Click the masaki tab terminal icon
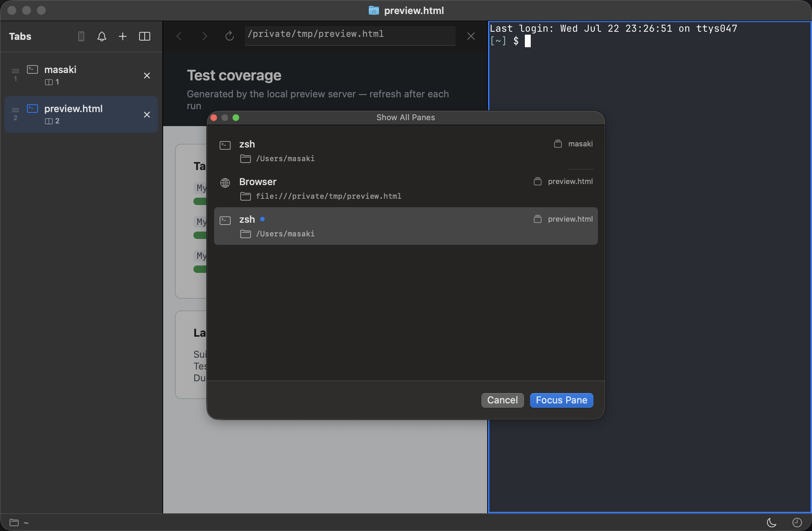This screenshot has height=531, width=812. (32, 69)
